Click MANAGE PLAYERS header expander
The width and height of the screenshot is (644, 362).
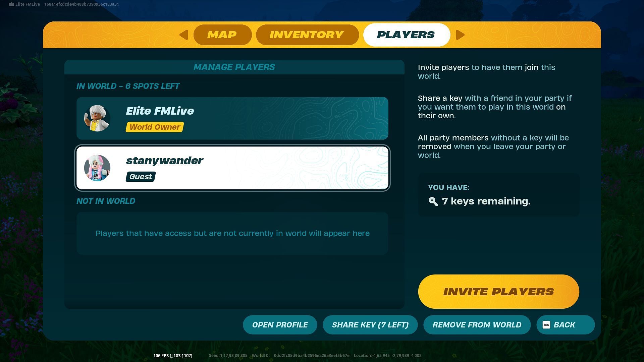[233, 67]
